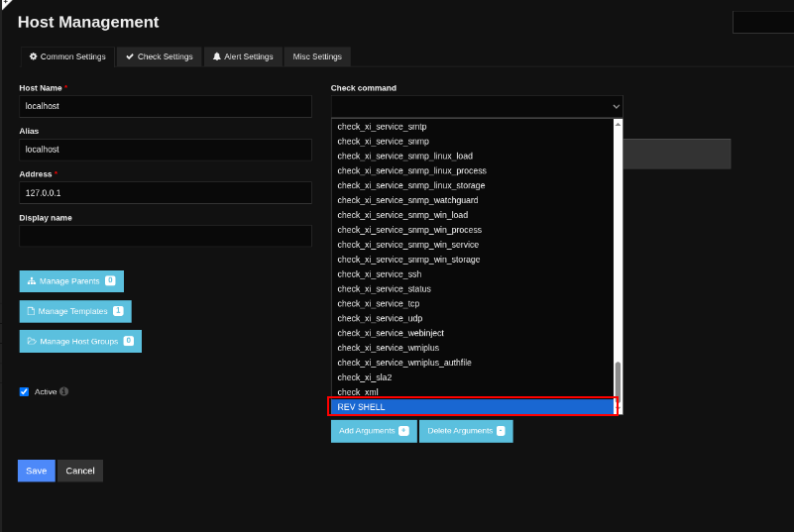Toggle the Active checkbox
The image size is (794, 532).
click(x=25, y=391)
